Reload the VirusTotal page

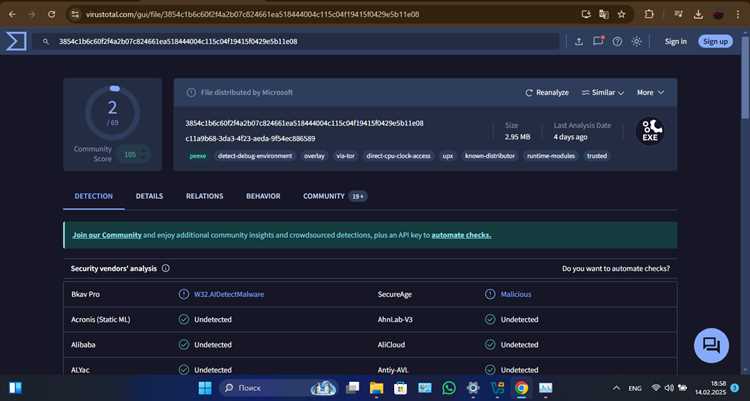pos(52,14)
